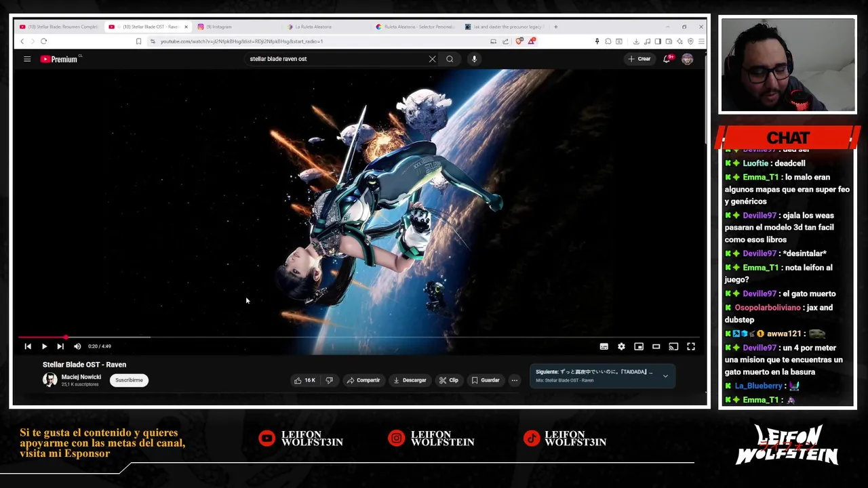Click the share page icon in address bar
This screenshot has width=868, height=488.
point(505,41)
